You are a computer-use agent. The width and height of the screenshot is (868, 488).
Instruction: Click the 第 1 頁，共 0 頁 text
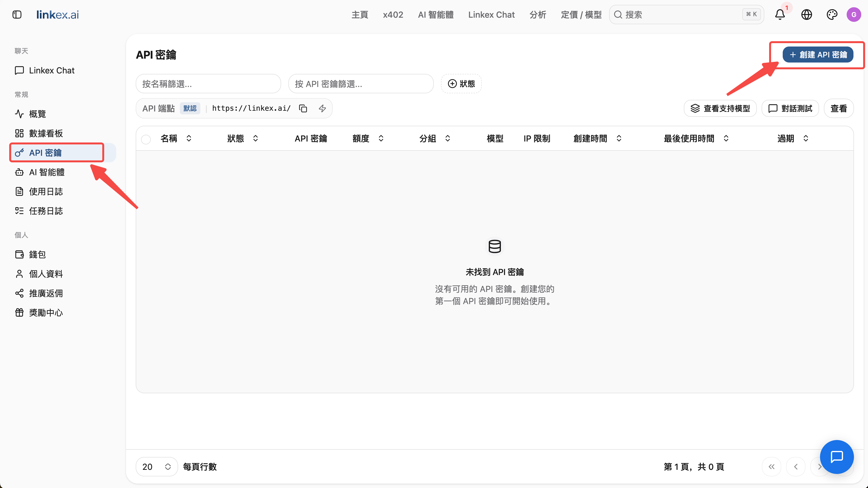pyautogui.click(x=694, y=466)
